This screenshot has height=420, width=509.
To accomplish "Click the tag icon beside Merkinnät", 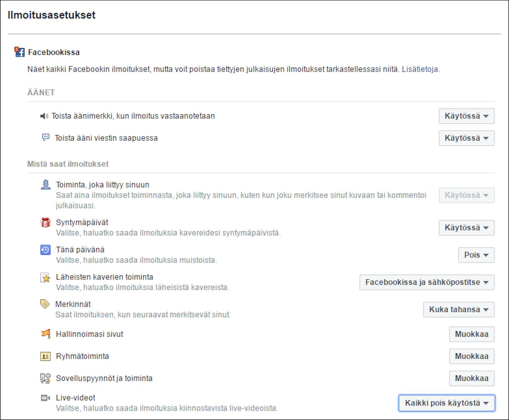I will pos(45,304).
